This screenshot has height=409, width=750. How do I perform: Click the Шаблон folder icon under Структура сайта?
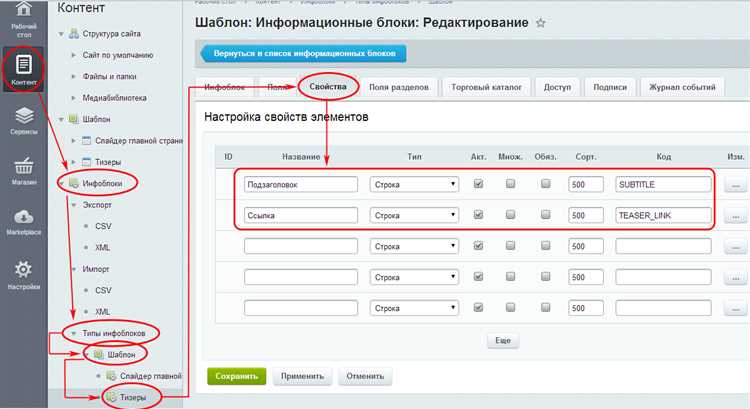click(x=74, y=119)
